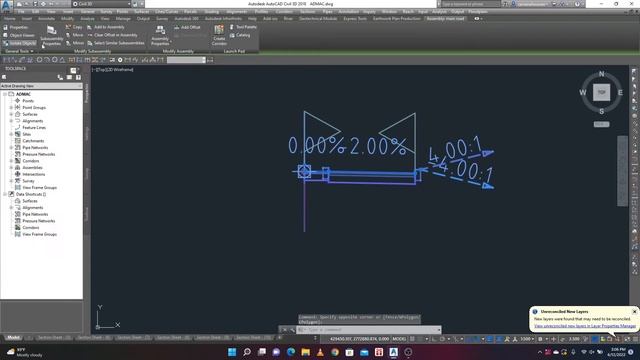Click the W compass direction on ViewCube
The height and width of the screenshot is (360, 640).
click(583, 93)
